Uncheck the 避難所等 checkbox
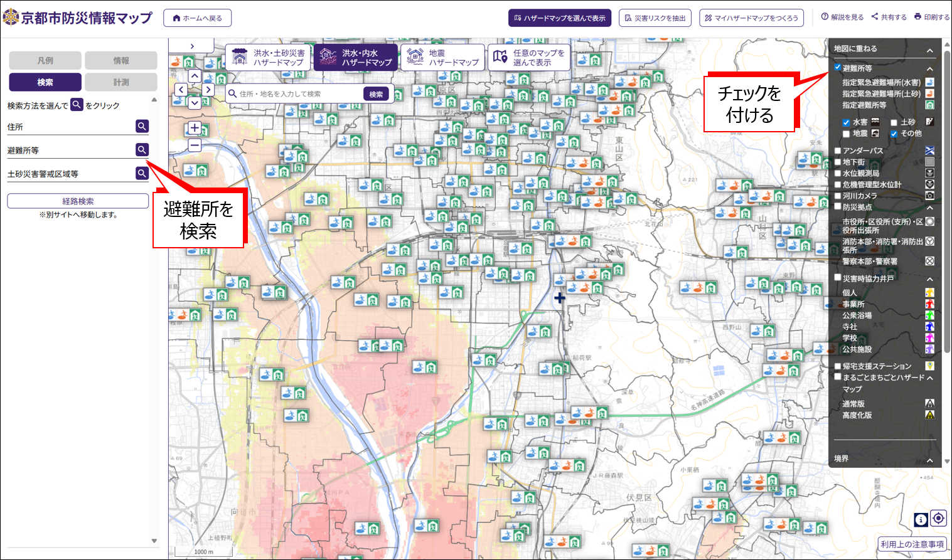The height and width of the screenshot is (560, 952). (x=837, y=67)
